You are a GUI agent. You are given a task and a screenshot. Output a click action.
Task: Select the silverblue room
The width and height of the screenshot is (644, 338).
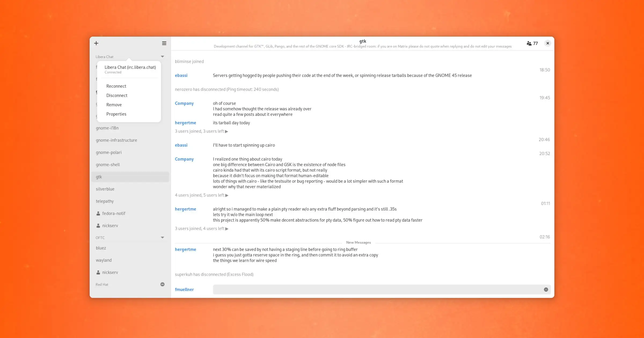click(x=130, y=189)
